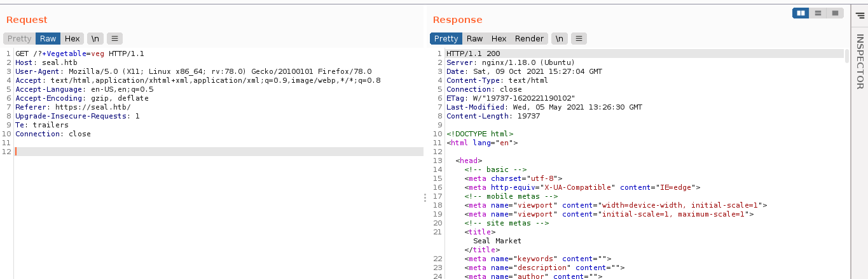Switch to side-by-side split layout

pyautogui.click(x=801, y=13)
